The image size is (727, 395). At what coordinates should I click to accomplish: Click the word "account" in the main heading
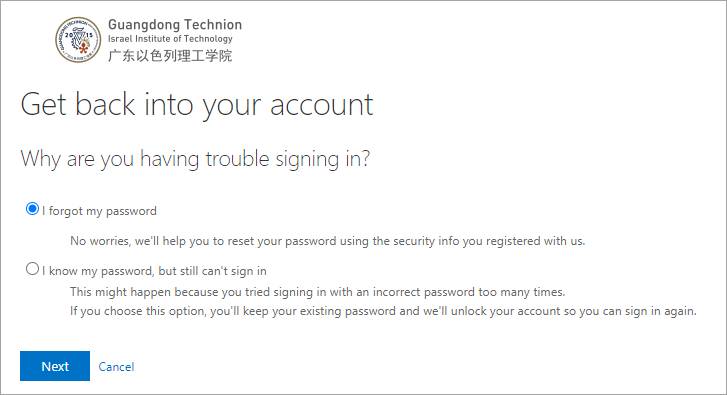[322, 105]
